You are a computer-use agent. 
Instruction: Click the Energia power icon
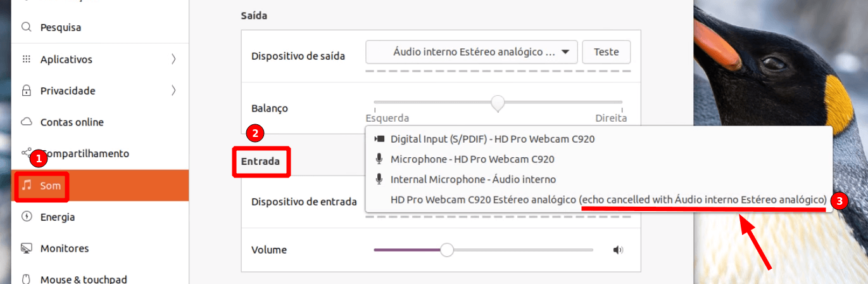[27, 217]
